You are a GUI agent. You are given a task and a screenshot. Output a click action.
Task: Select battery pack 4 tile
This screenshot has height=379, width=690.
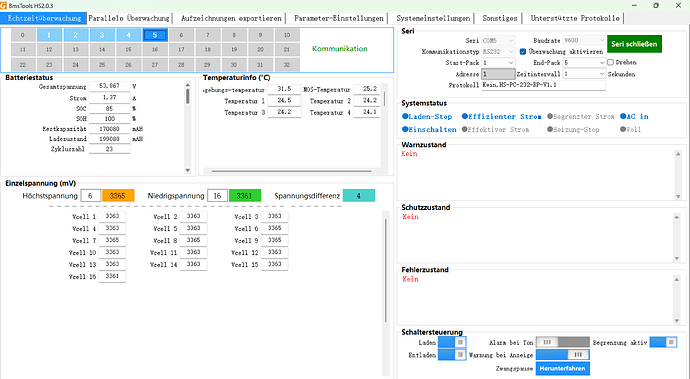[128, 35]
